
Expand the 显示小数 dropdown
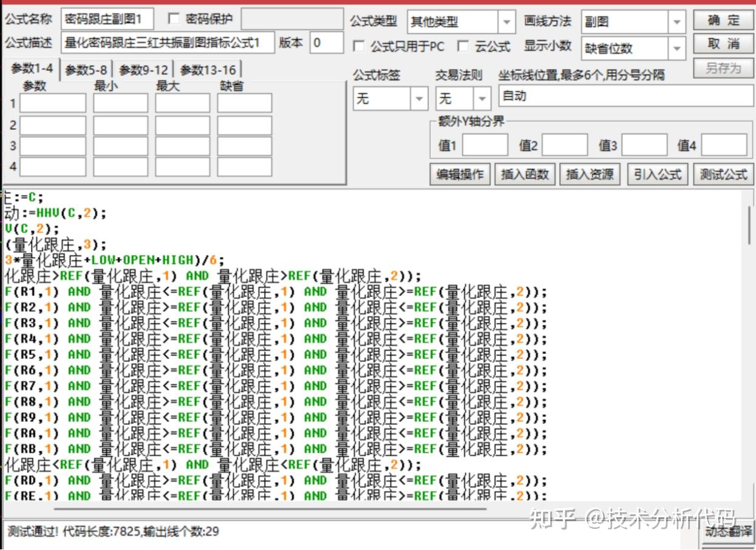(x=677, y=48)
